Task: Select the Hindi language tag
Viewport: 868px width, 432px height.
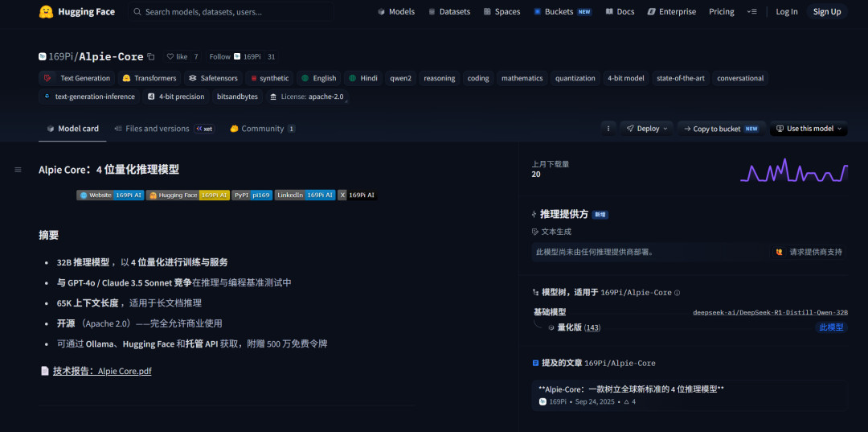Action: point(363,78)
